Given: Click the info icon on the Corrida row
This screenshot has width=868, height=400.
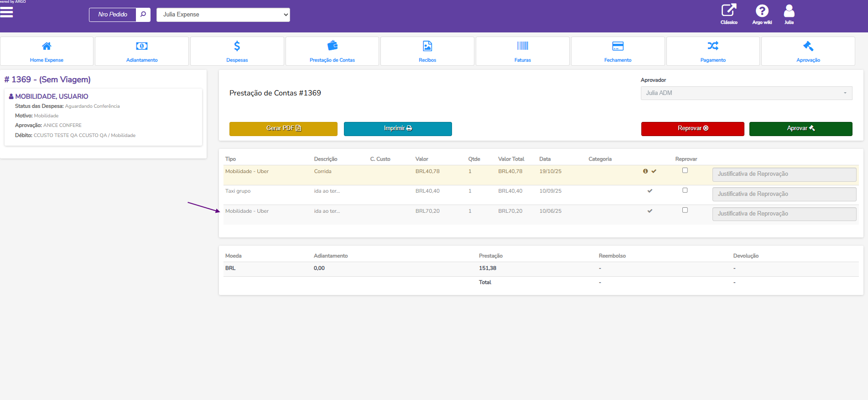Looking at the screenshot, I should point(645,171).
